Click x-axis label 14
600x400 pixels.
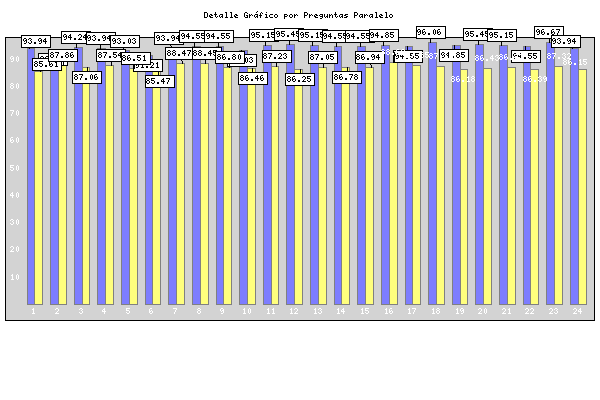341,311
